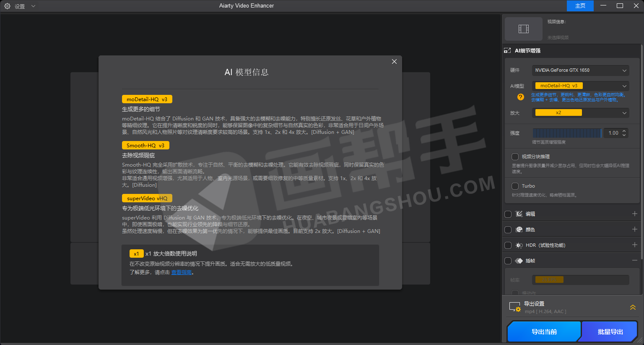The height and width of the screenshot is (345, 644).
Task: Expand the 导出设置 panel with double chevron
Action: 633,307
